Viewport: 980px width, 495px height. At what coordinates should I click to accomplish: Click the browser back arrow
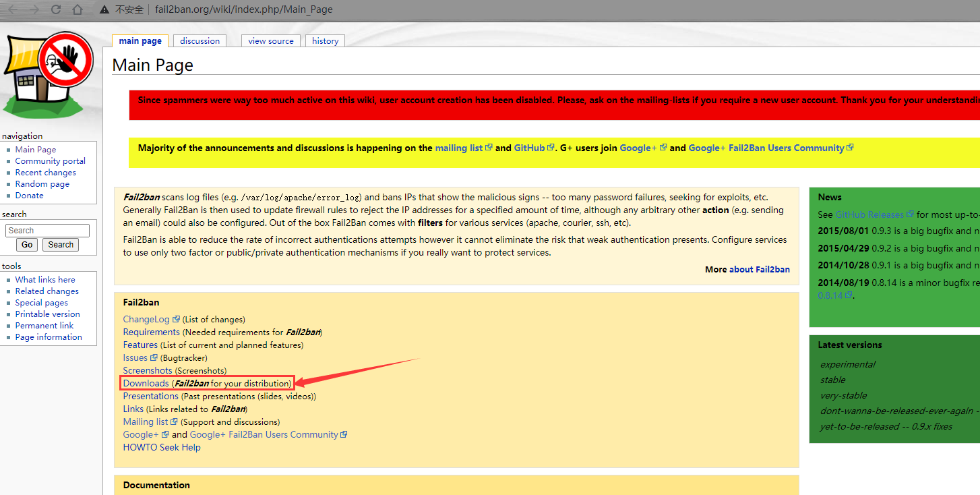(x=11, y=9)
